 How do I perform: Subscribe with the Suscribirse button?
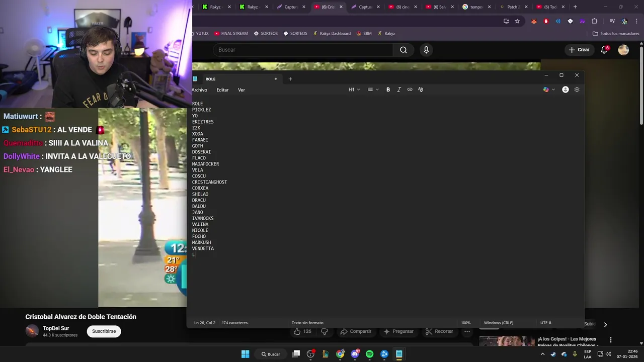(x=104, y=331)
